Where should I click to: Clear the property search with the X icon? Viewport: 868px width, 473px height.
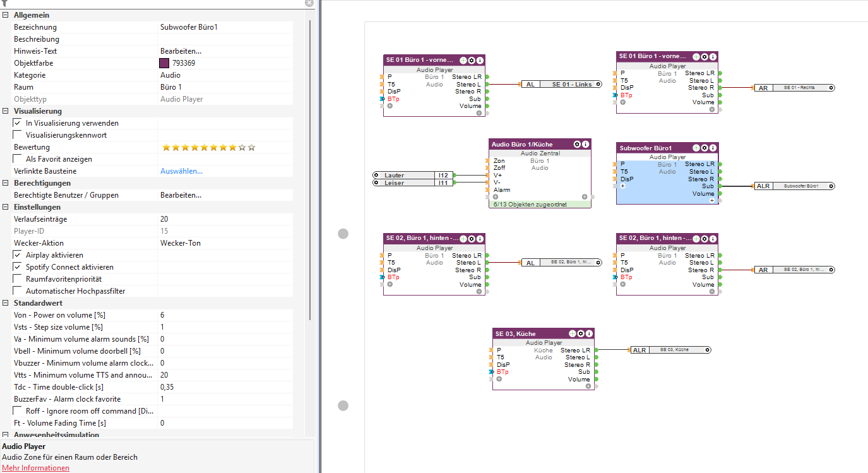pyautogui.click(x=309, y=3)
